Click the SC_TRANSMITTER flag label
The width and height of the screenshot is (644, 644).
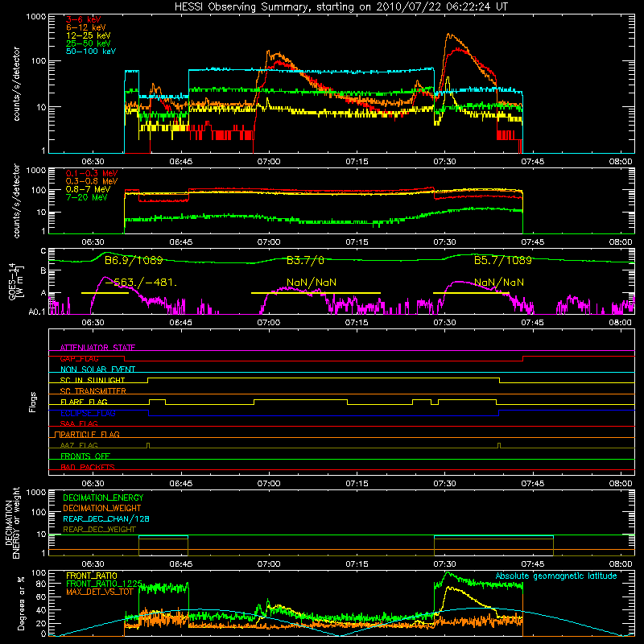[x=93, y=391]
